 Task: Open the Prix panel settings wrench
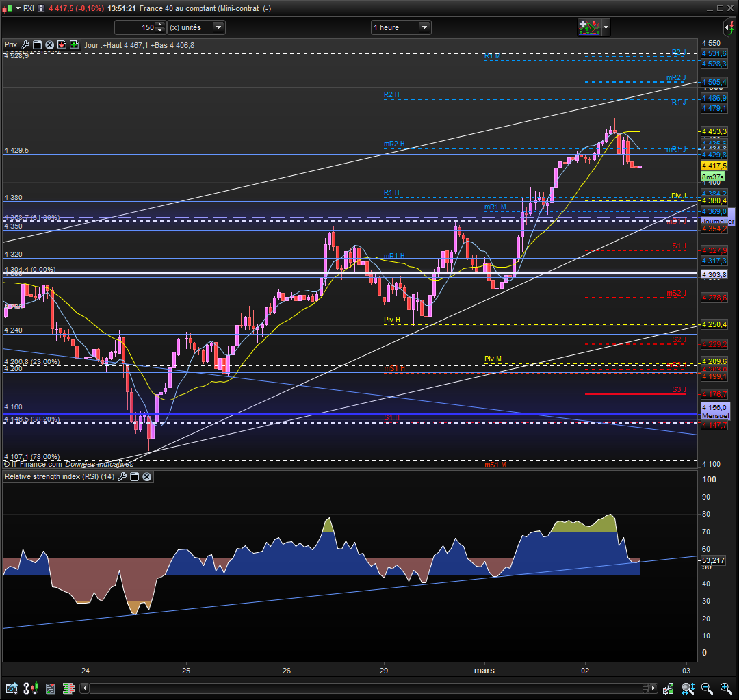click(x=25, y=45)
